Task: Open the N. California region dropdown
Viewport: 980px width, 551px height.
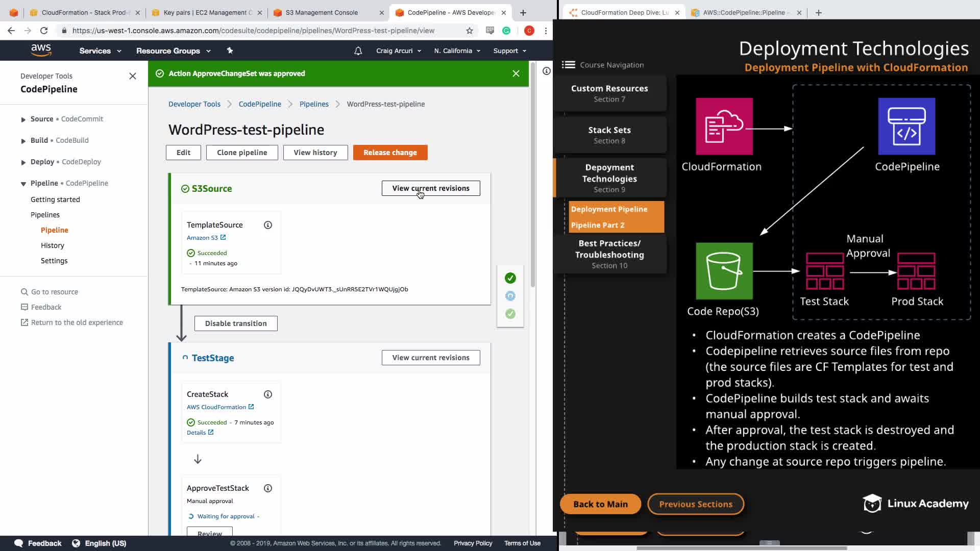Action: pyautogui.click(x=457, y=51)
